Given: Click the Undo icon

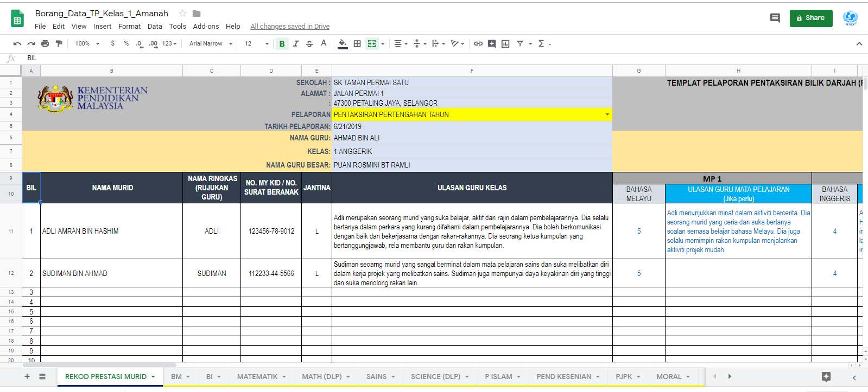Looking at the screenshot, I should (x=17, y=43).
